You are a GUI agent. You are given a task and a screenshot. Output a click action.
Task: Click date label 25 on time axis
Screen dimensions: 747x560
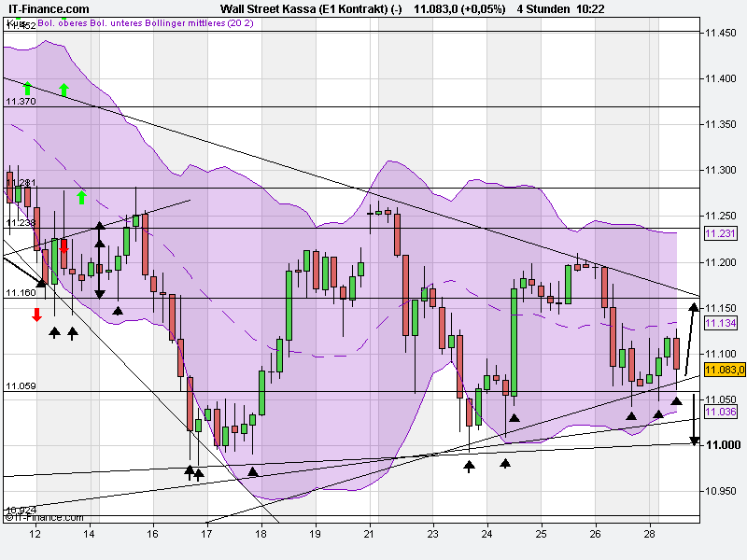[x=541, y=534]
